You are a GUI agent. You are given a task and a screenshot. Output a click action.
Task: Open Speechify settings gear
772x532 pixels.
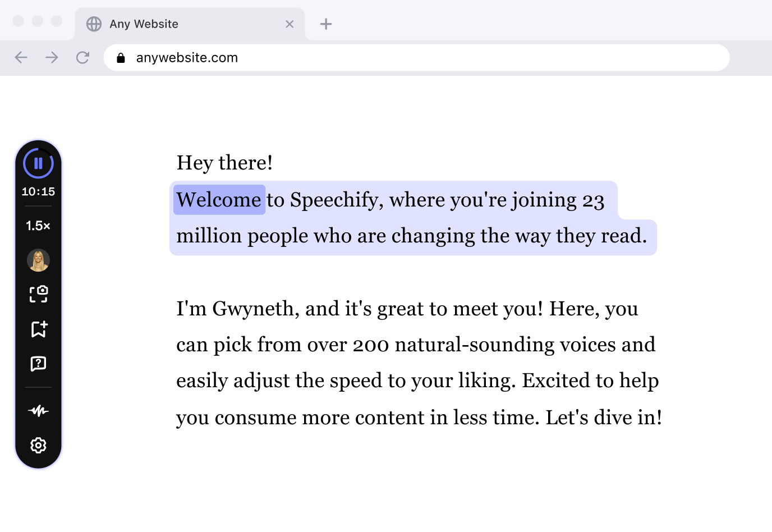[x=38, y=446]
